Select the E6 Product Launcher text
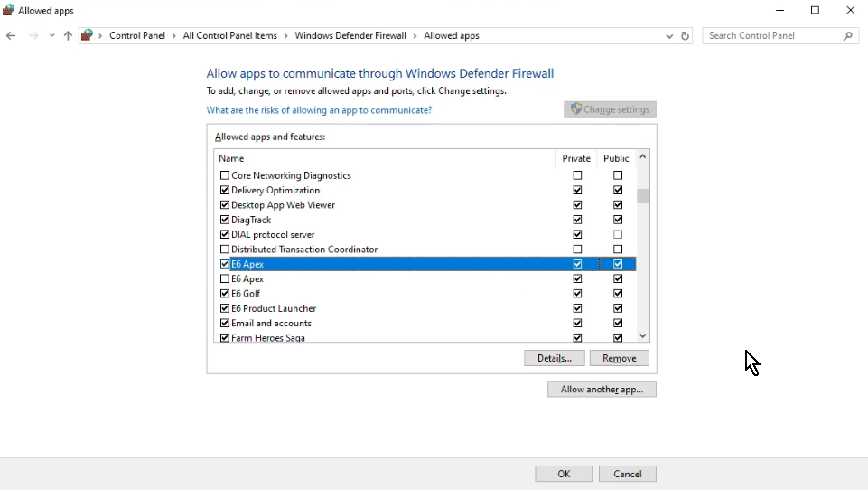Image resolution: width=868 pixels, height=490 pixels. pos(274,308)
